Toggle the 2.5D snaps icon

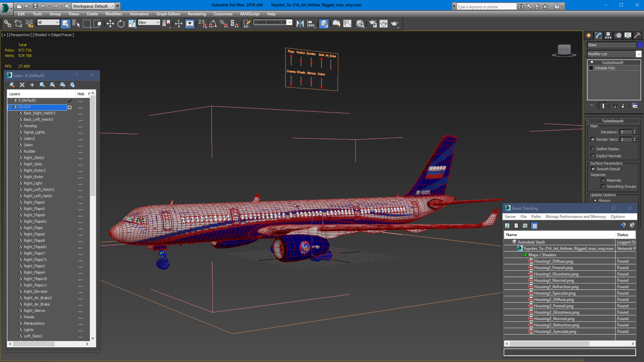203,24
